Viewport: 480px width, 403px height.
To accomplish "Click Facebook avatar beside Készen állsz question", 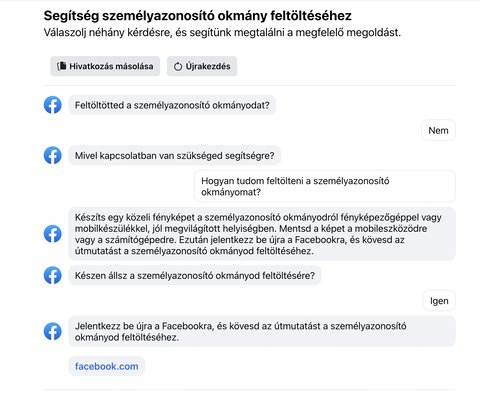I will [x=53, y=275].
